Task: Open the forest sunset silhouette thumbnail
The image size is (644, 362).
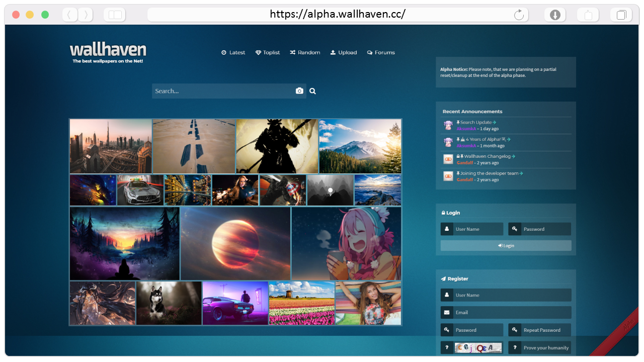Action: pos(125,243)
